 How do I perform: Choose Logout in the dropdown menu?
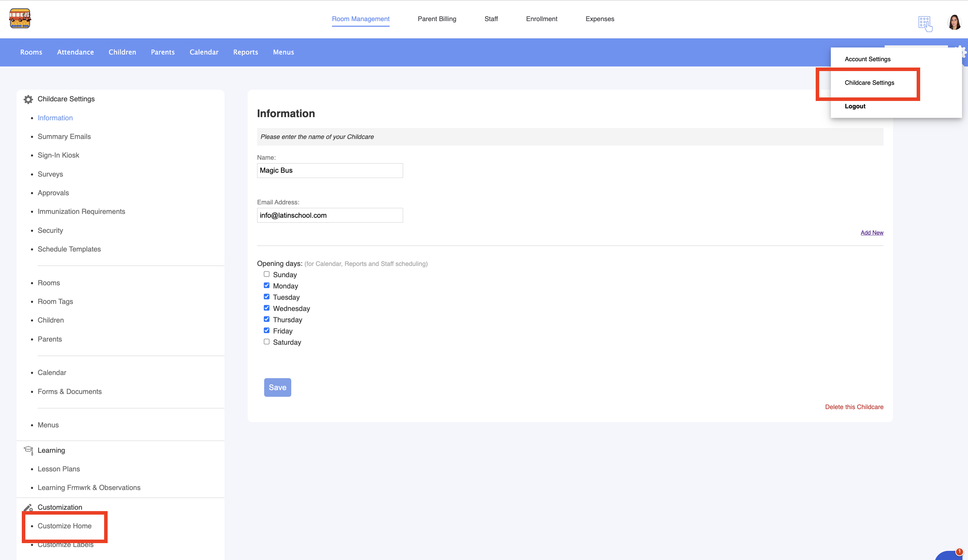point(855,106)
